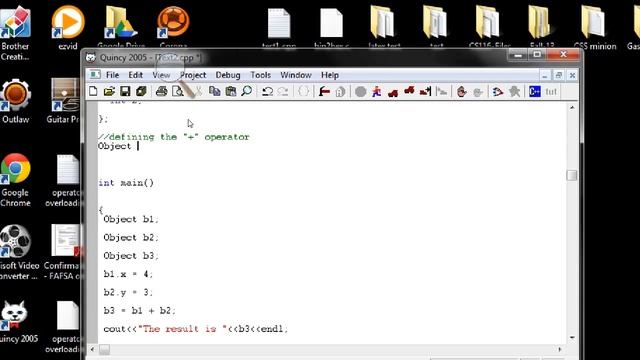Click the document icon left of File menu

click(x=95, y=75)
